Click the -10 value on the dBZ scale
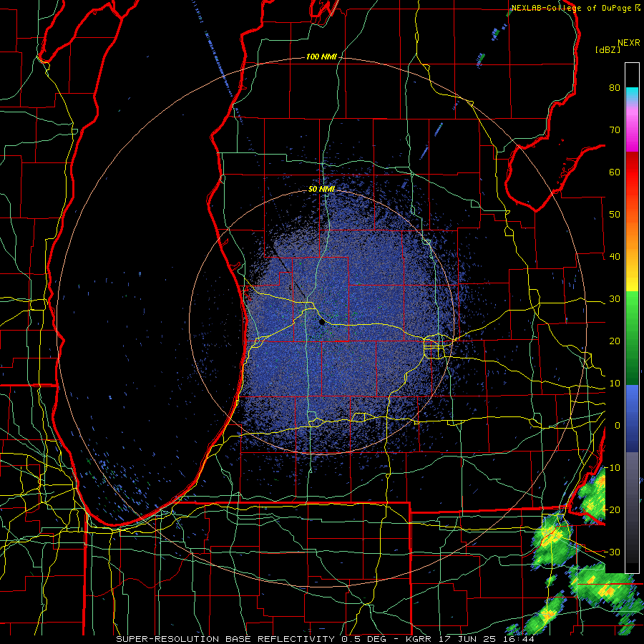 (612, 467)
